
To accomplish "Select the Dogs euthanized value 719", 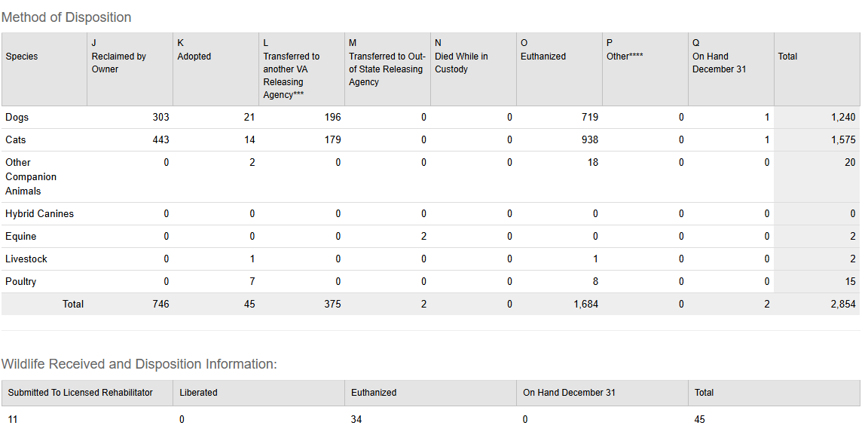I will pyautogui.click(x=589, y=118).
